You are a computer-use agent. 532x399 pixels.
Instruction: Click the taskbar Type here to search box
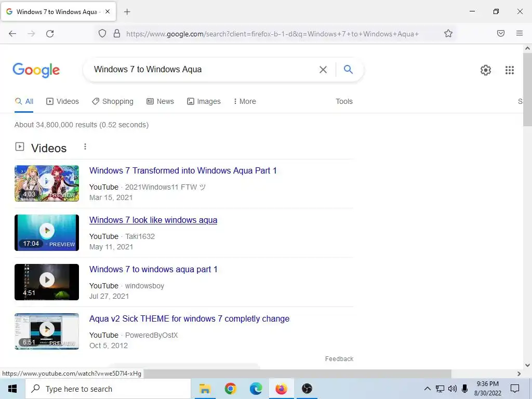coord(108,389)
